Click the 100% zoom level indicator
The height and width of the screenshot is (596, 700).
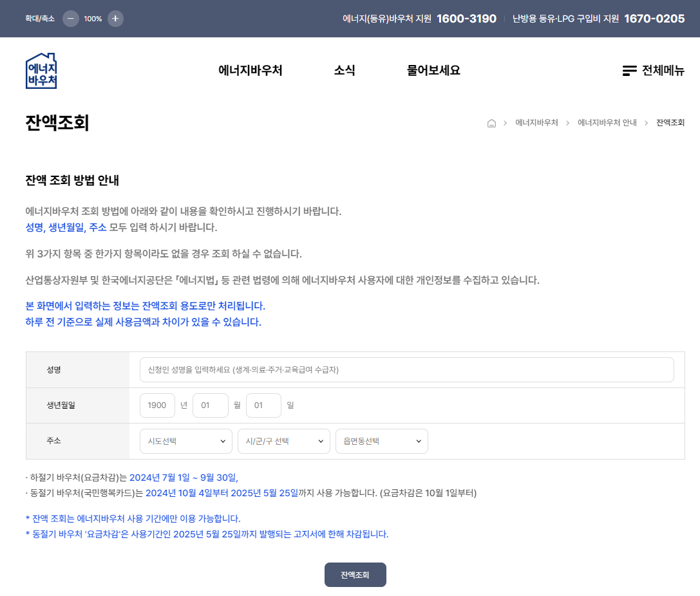click(x=92, y=19)
